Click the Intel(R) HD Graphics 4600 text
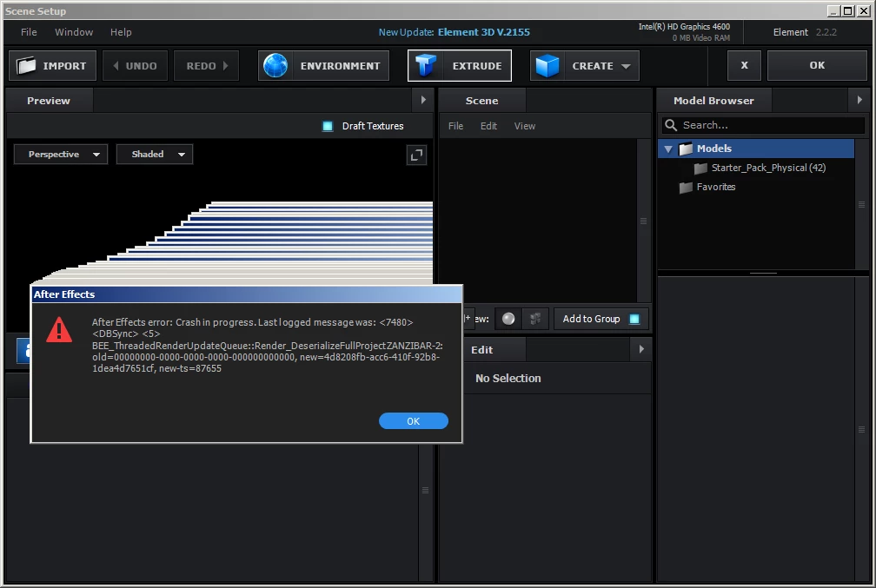The width and height of the screenshot is (876, 588). (684, 27)
